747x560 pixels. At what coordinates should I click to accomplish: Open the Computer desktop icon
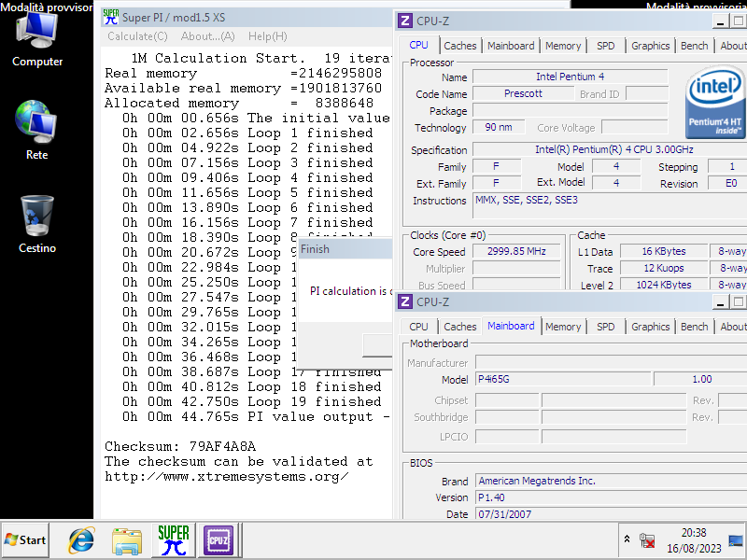[x=35, y=35]
